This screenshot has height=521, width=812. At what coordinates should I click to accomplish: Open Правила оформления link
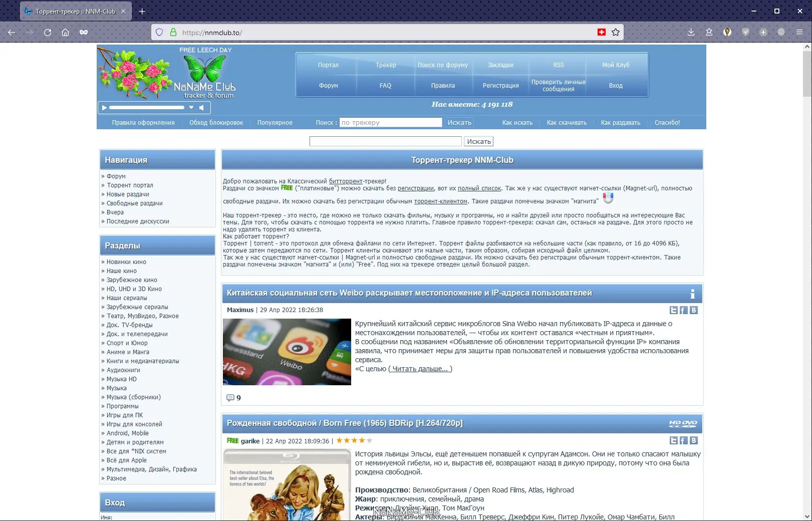click(x=143, y=123)
